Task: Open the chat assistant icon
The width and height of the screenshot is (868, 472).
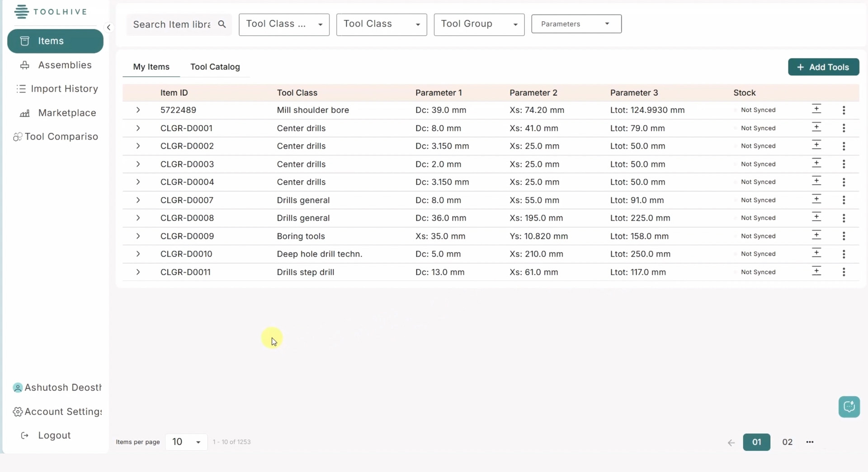Action: coord(849,407)
